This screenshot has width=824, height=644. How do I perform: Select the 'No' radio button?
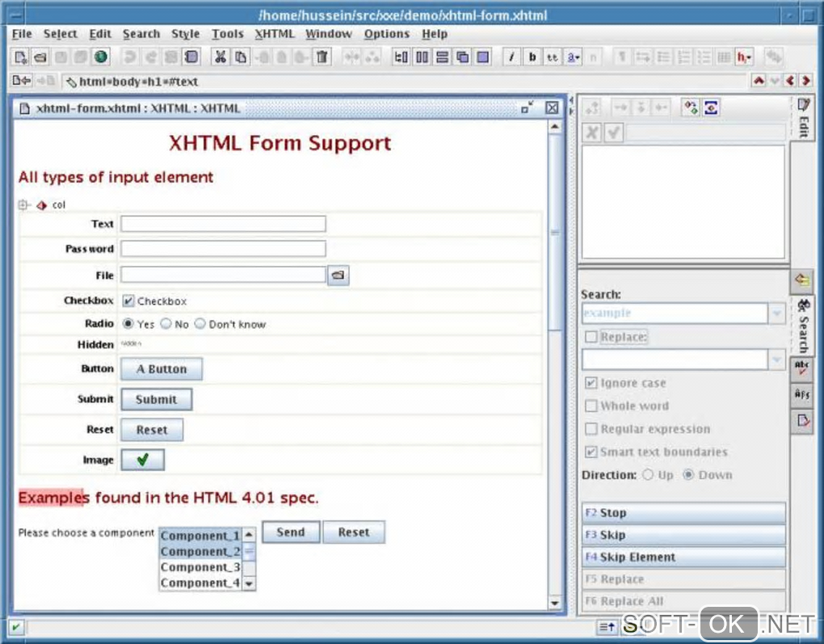[x=166, y=323]
